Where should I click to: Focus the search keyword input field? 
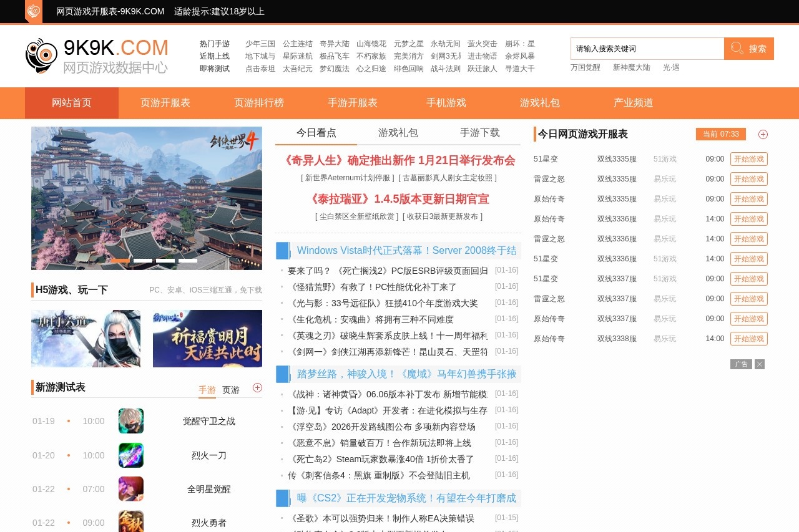tap(647, 49)
